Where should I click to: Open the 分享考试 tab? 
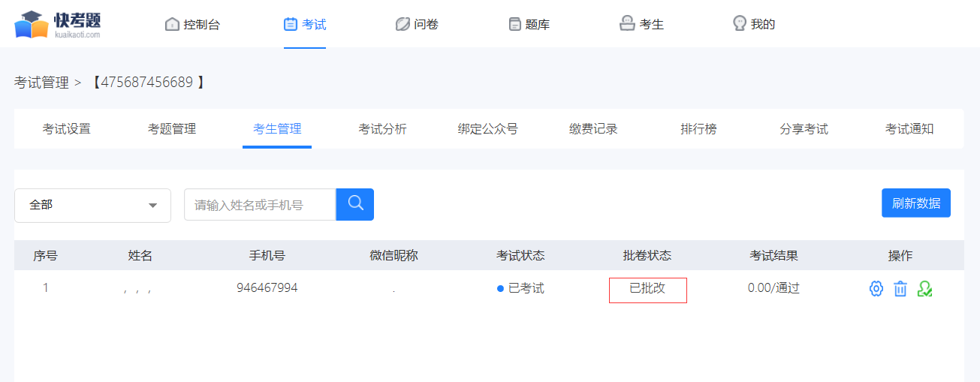[x=804, y=129]
